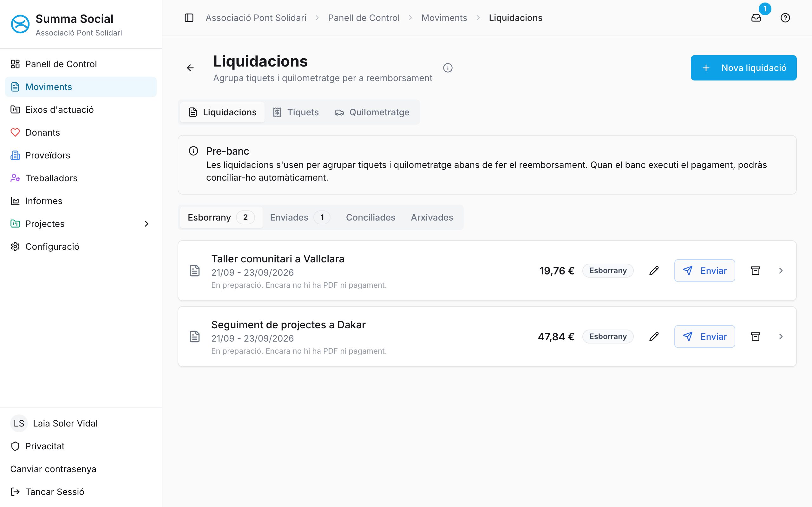The image size is (812, 507).
Task: Send the Taller comunitari a Vallclara liquidation
Action: (704, 271)
